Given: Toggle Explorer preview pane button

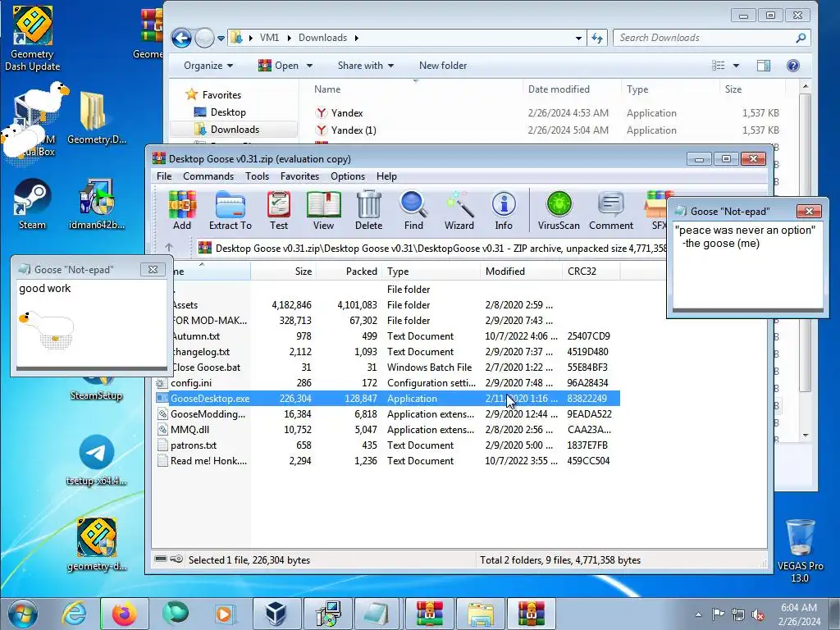Looking at the screenshot, I should 764,66.
